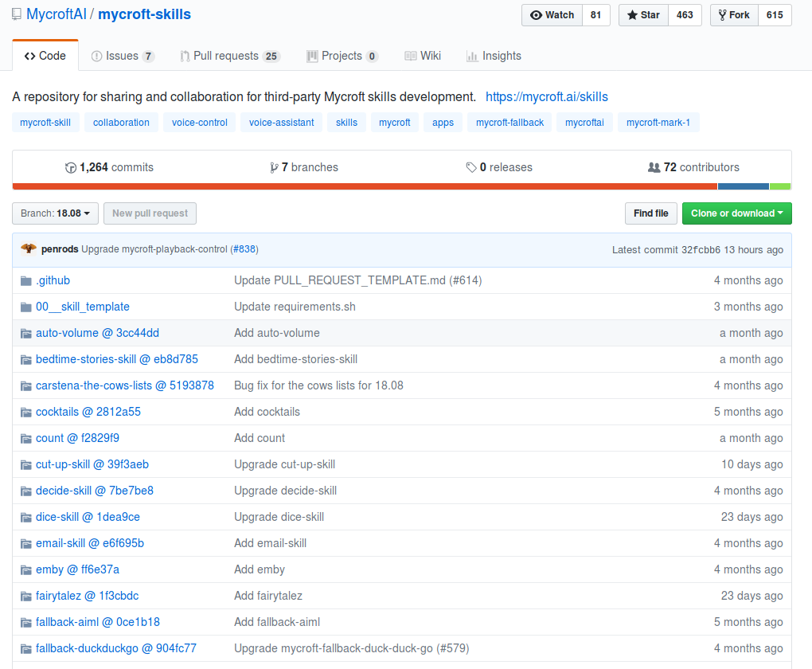Image resolution: width=812 pixels, height=669 pixels.
Task: View the 72 contributors list
Action: click(693, 167)
